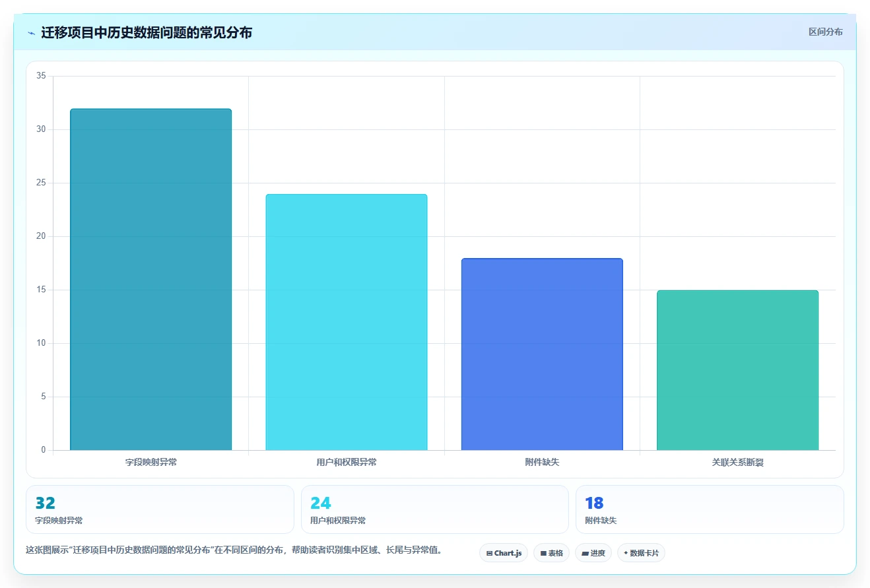Click the green 关联关系断裂 bar

coord(737,370)
